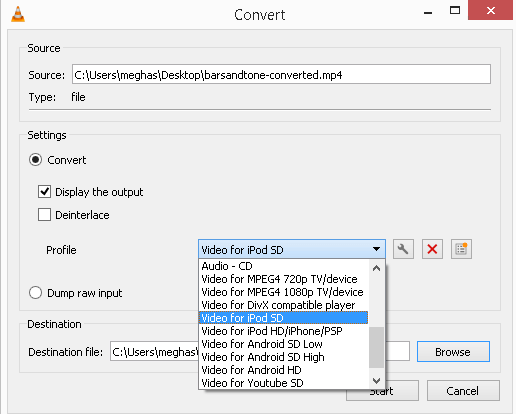Delete selected profile with red X
Image resolution: width=516 pixels, height=414 pixels.
[x=432, y=249]
